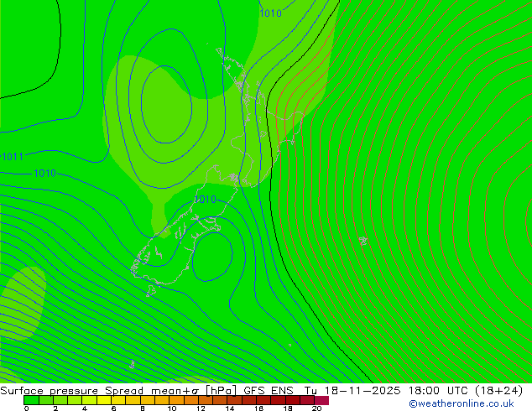This screenshot has width=532, height=411.
Task: Click the 1011 isobar label at left edge
Action: [13, 157]
